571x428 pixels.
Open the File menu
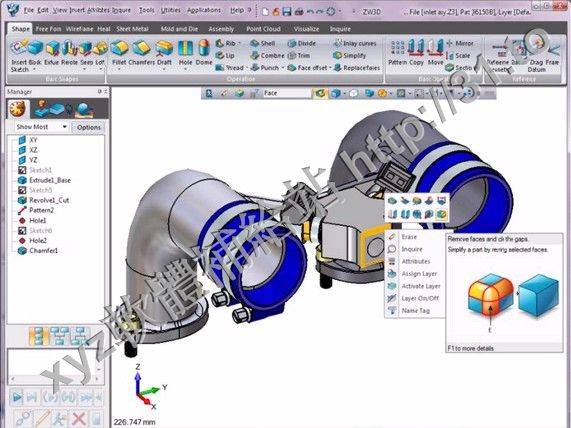pyautogui.click(x=28, y=10)
